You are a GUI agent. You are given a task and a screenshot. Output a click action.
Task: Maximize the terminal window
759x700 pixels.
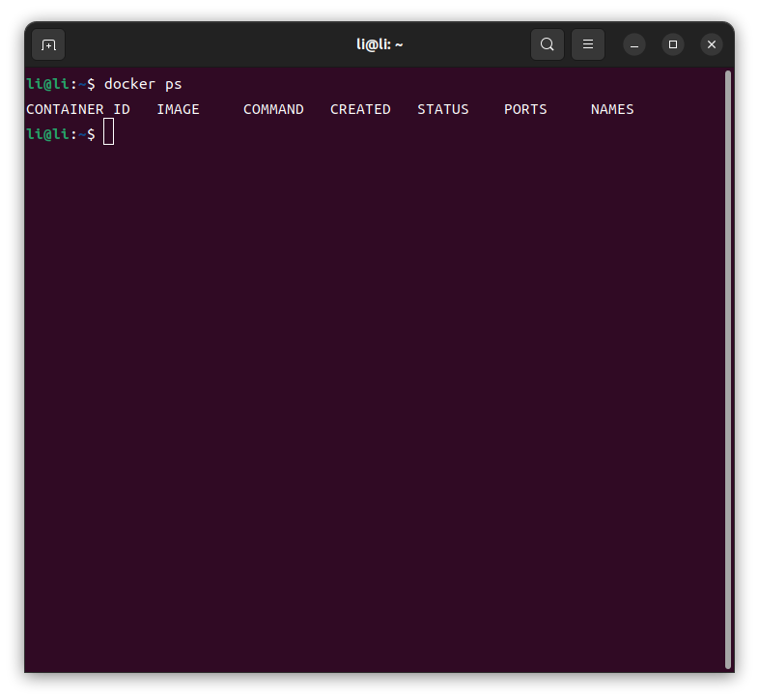[x=673, y=45]
